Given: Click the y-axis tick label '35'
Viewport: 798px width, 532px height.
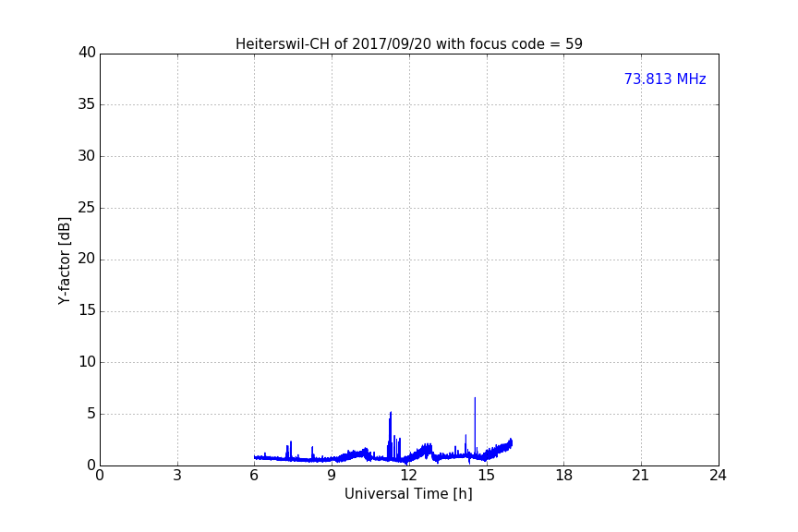Looking at the screenshot, I should coord(87,104).
